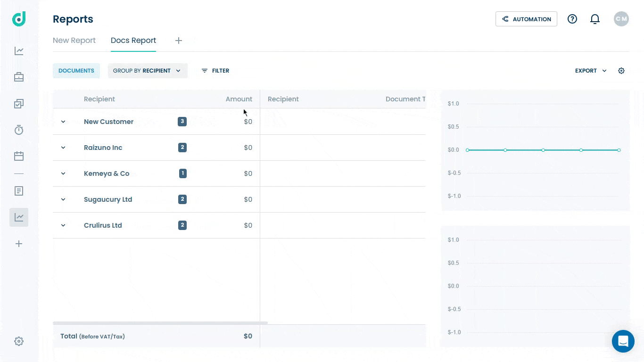Screen dimensions: 644x362
Task: Open the CM user avatar menu
Action: 621,19
